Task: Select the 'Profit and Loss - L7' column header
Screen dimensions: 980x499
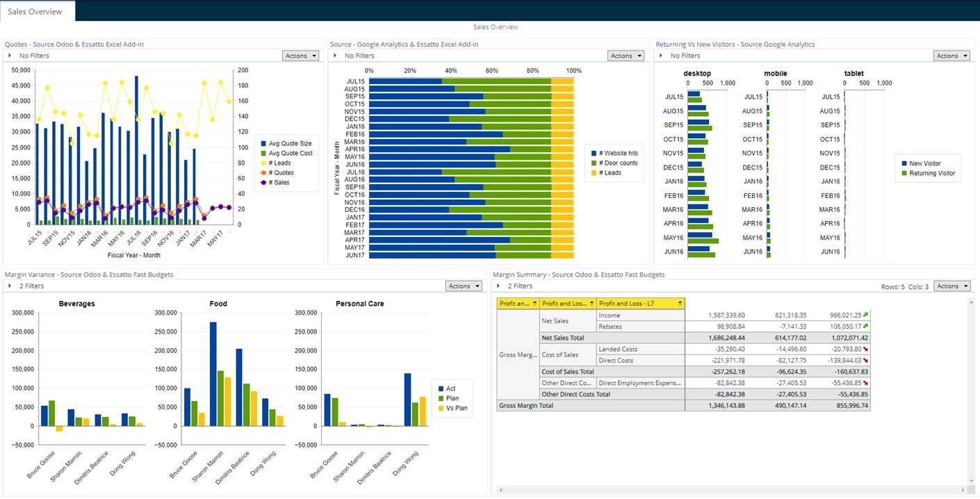Action: pyautogui.click(x=641, y=304)
